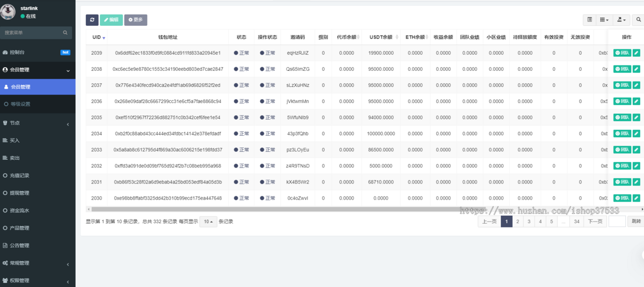The height and width of the screenshot is (287, 644).
Task: Click the 更多 button
Action: click(x=136, y=20)
